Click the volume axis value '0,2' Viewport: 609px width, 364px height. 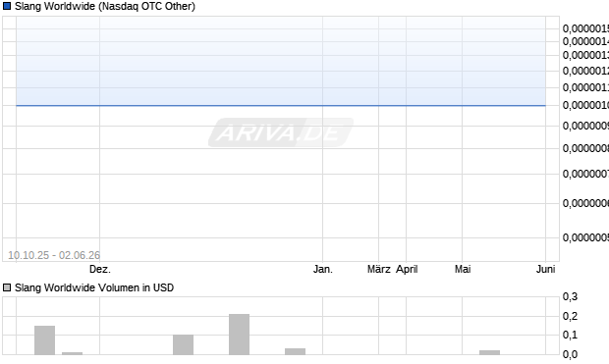(570, 316)
